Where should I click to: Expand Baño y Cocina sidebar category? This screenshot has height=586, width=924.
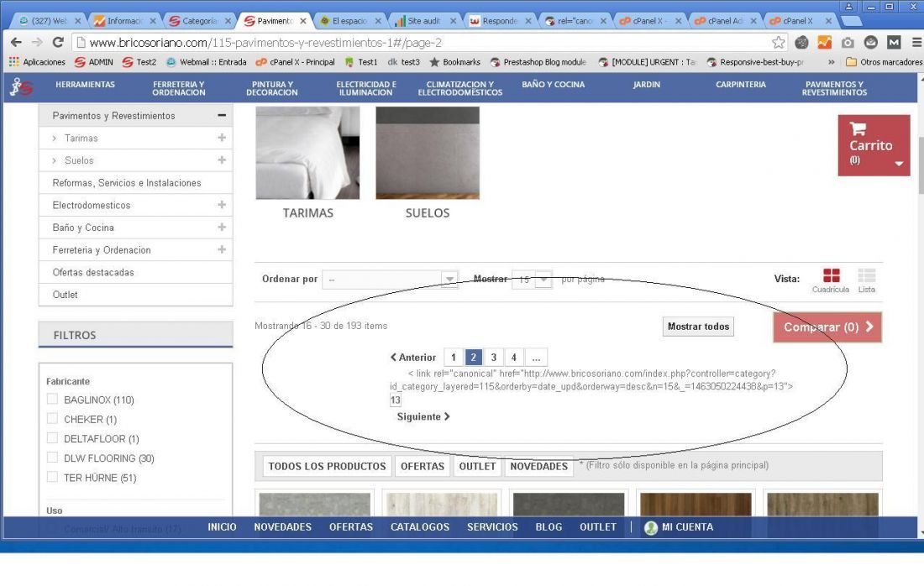coord(222,227)
